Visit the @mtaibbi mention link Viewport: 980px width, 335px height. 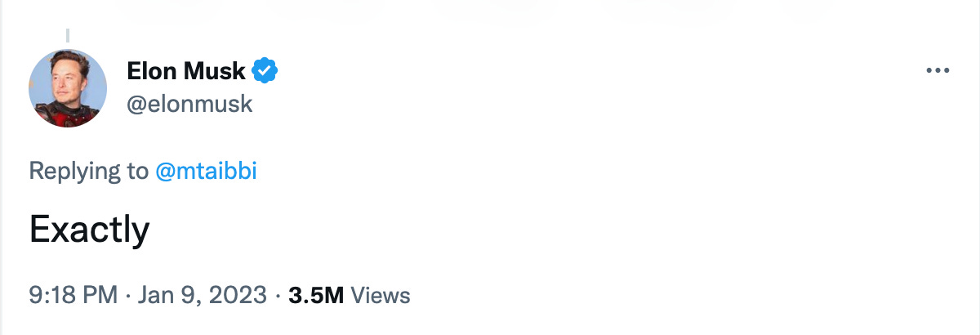(206, 172)
